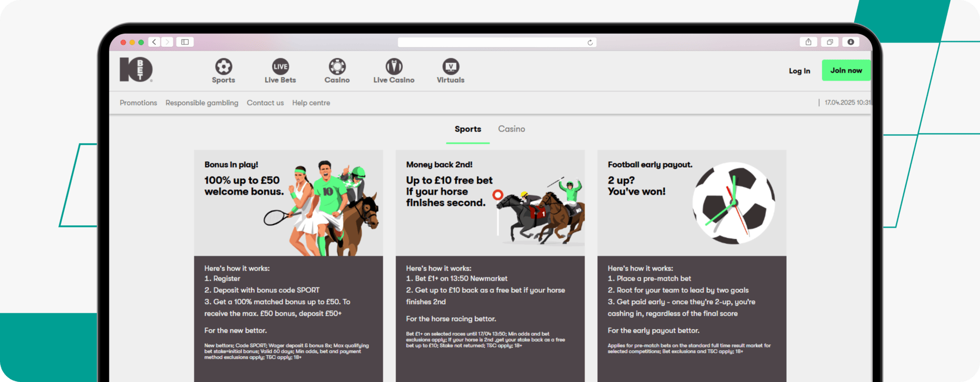The height and width of the screenshot is (382, 980).
Task: Open the Bonus in play welcome bonus banner
Action: 289,203
